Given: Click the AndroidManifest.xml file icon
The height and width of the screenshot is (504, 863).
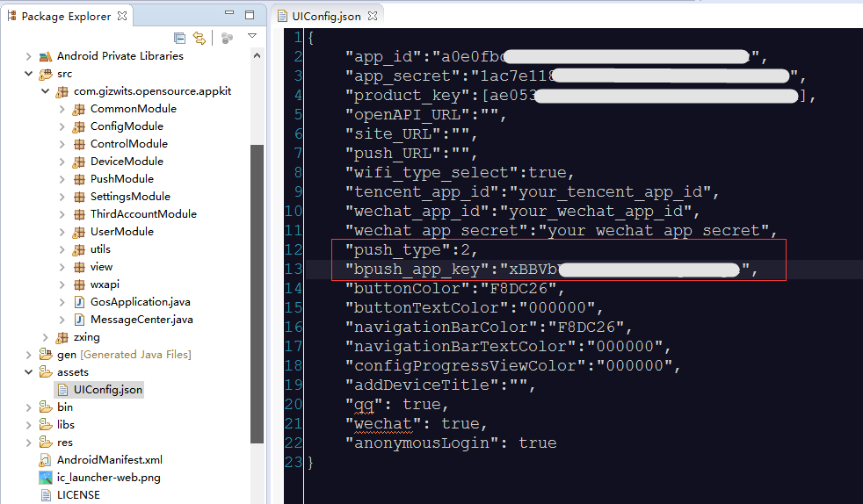Looking at the screenshot, I should [x=46, y=460].
